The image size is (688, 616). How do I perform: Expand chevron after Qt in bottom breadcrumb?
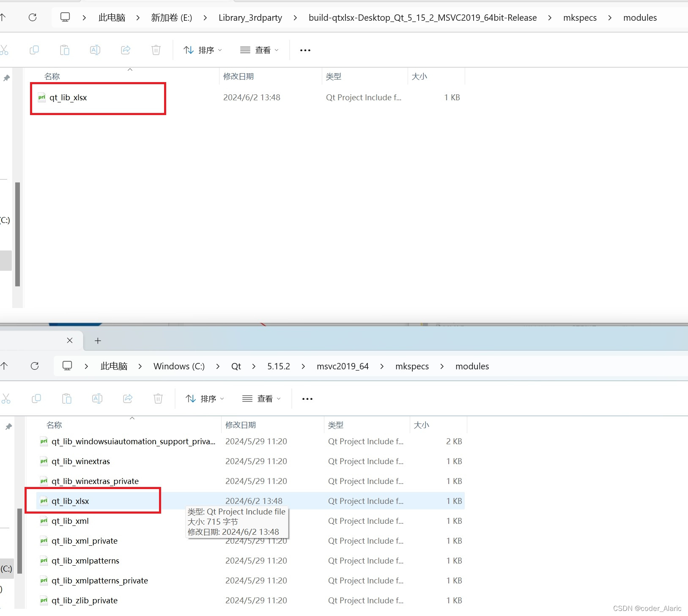coord(254,366)
